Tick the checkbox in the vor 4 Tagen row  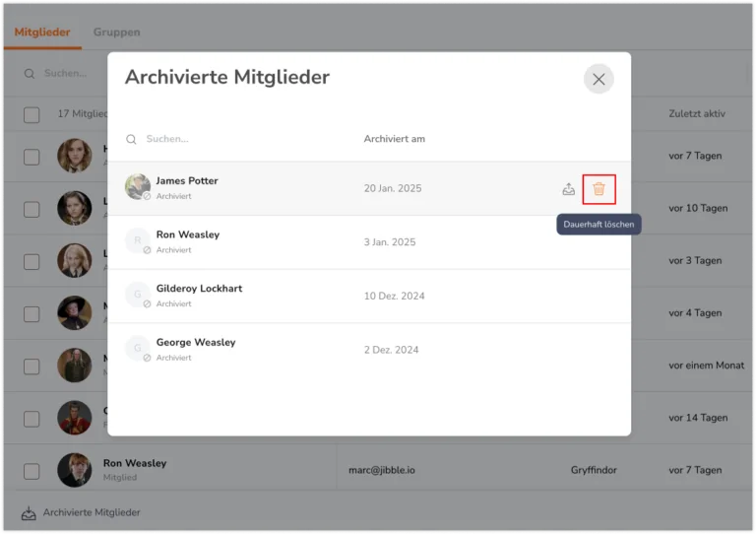tap(31, 314)
